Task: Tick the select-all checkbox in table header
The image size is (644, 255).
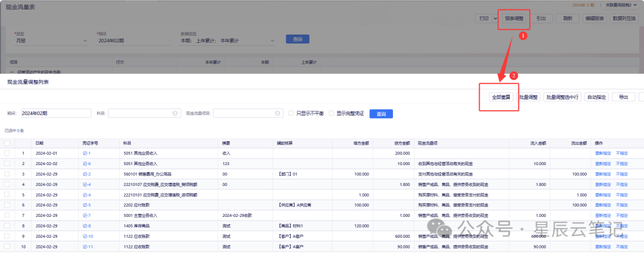Action: click(x=7, y=143)
